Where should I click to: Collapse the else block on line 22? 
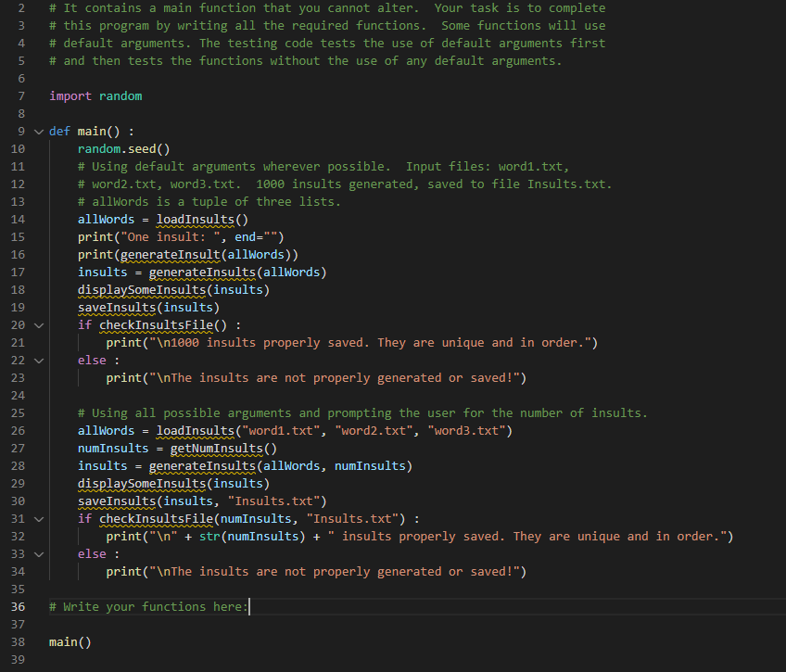tap(38, 360)
